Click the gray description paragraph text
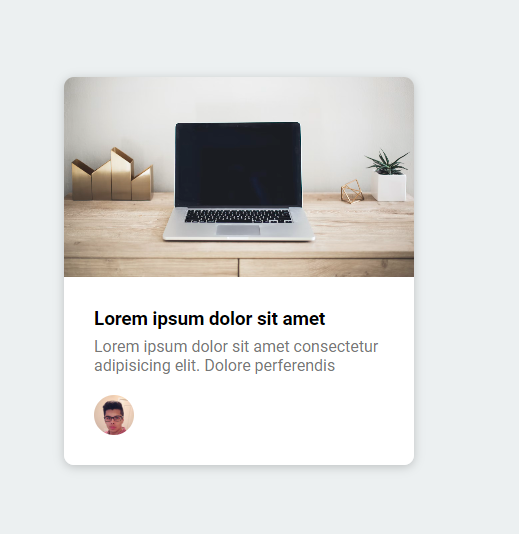 (236, 356)
